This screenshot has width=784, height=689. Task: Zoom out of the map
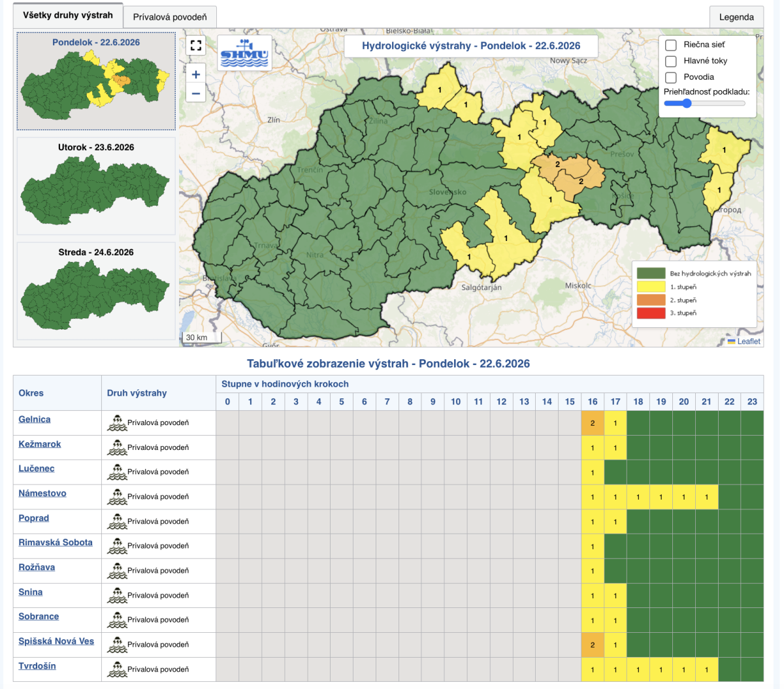(195, 94)
